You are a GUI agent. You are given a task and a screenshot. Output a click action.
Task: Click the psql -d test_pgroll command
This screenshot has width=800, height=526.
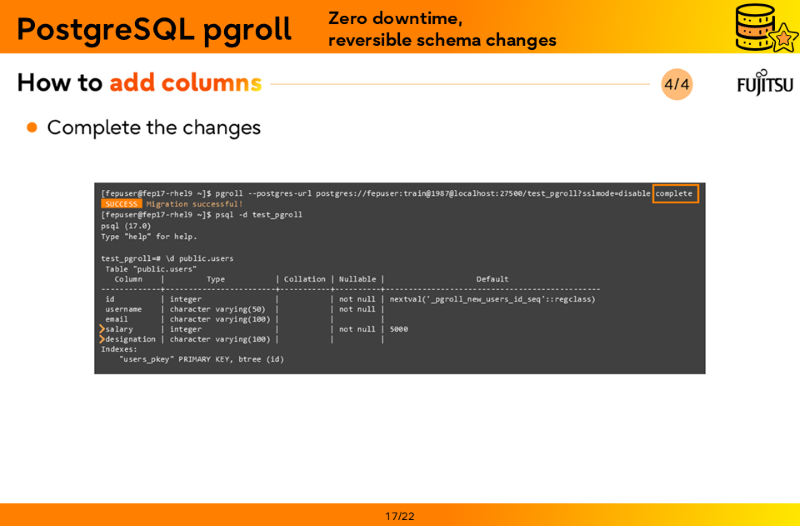[x=258, y=214]
